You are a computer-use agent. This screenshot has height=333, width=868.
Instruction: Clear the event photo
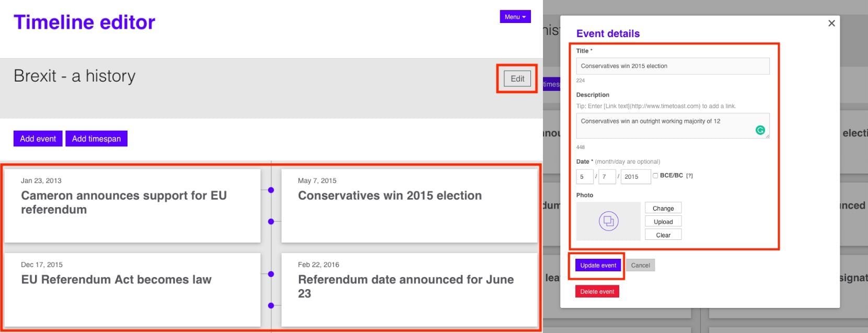[x=663, y=235]
